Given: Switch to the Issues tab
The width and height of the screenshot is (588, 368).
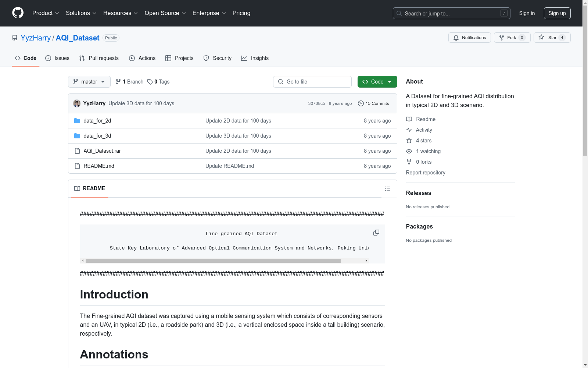Looking at the screenshot, I should (x=57, y=58).
